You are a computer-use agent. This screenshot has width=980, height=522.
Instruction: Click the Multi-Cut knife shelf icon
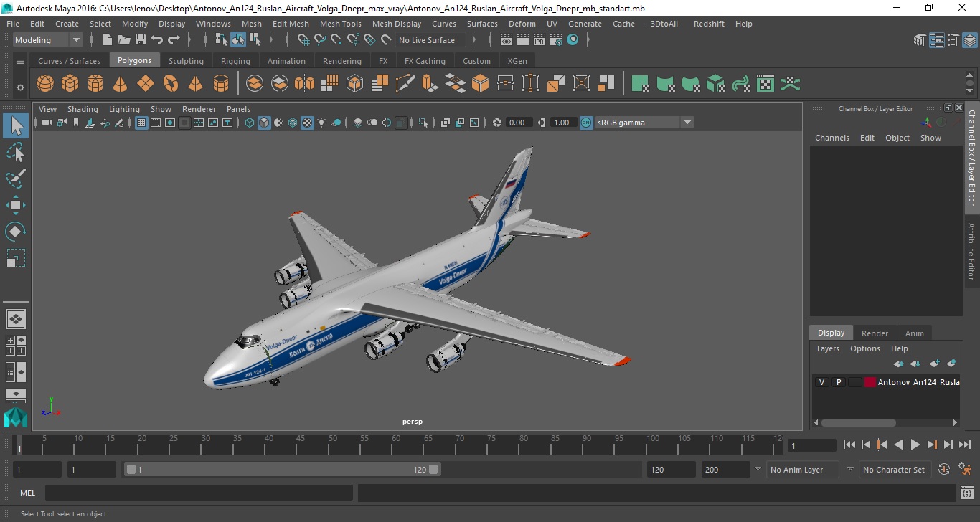click(405, 84)
